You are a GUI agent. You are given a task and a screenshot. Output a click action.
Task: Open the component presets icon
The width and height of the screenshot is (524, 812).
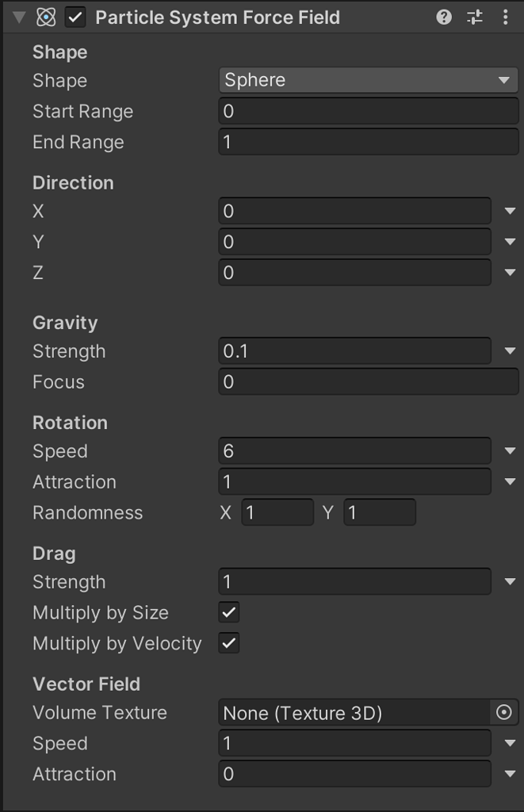pyautogui.click(x=475, y=17)
